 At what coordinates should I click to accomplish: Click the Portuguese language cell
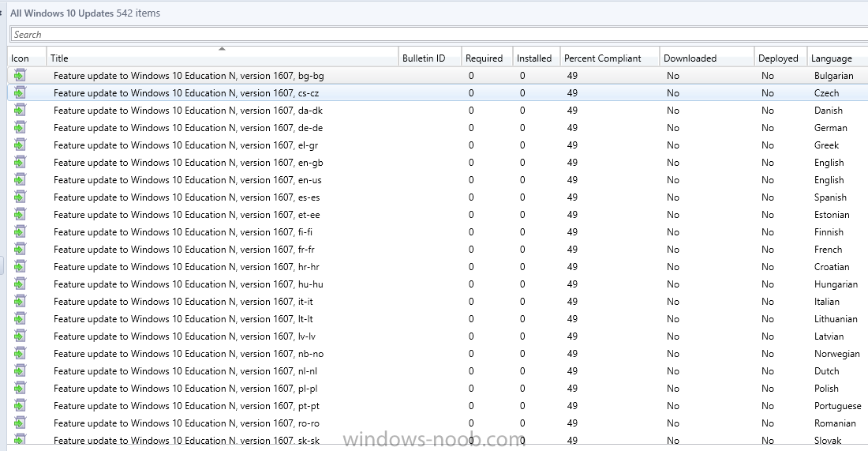pyautogui.click(x=837, y=405)
